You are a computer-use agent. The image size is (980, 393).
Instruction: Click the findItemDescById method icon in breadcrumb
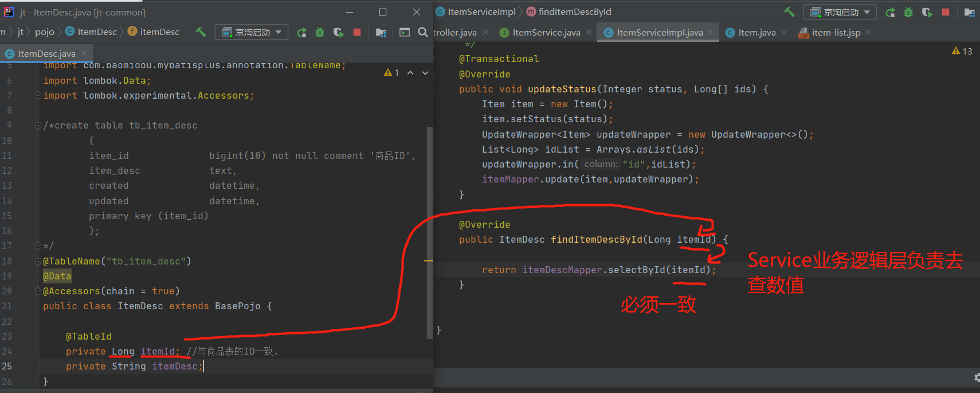point(531,11)
